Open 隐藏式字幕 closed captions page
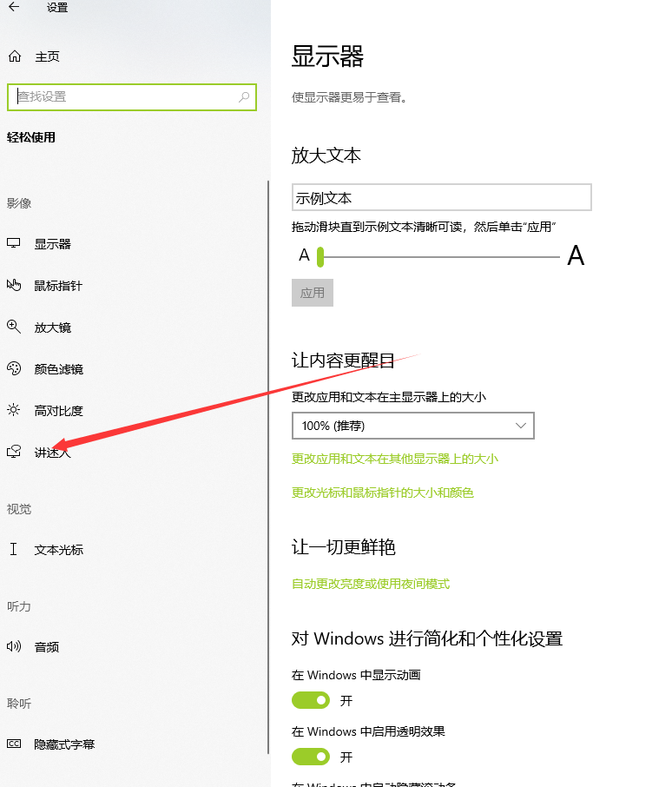The height and width of the screenshot is (787, 672). (64, 744)
